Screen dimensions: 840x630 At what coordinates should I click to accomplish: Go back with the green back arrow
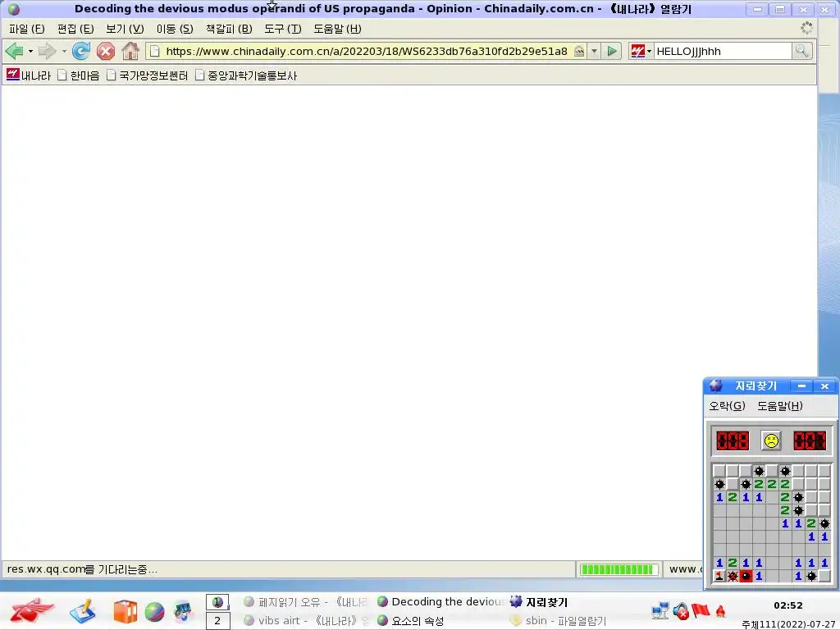pyautogui.click(x=14, y=52)
